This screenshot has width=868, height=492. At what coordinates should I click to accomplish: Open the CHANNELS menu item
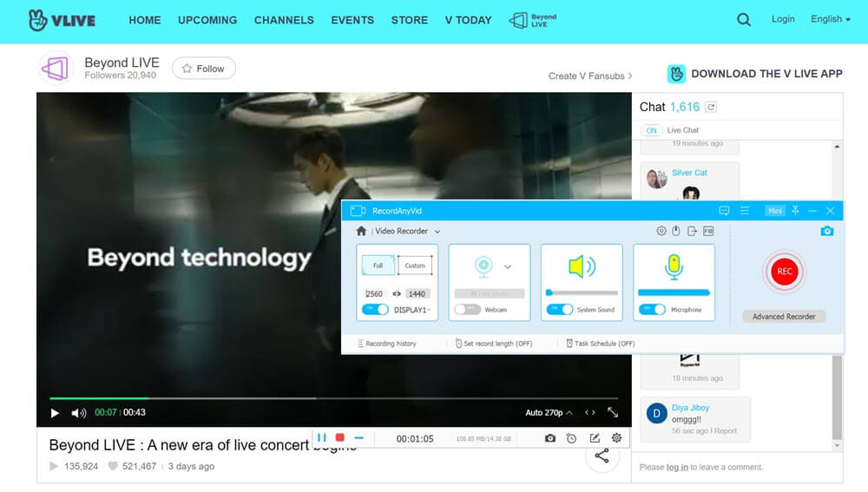coord(284,21)
